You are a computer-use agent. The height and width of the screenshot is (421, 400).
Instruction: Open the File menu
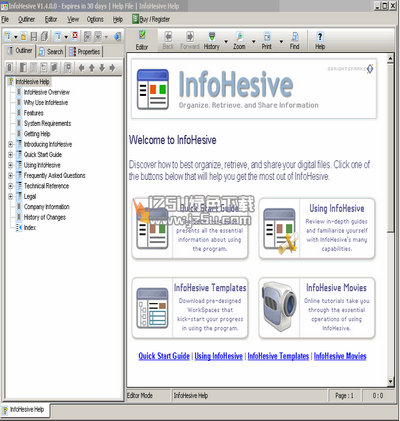(5, 19)
